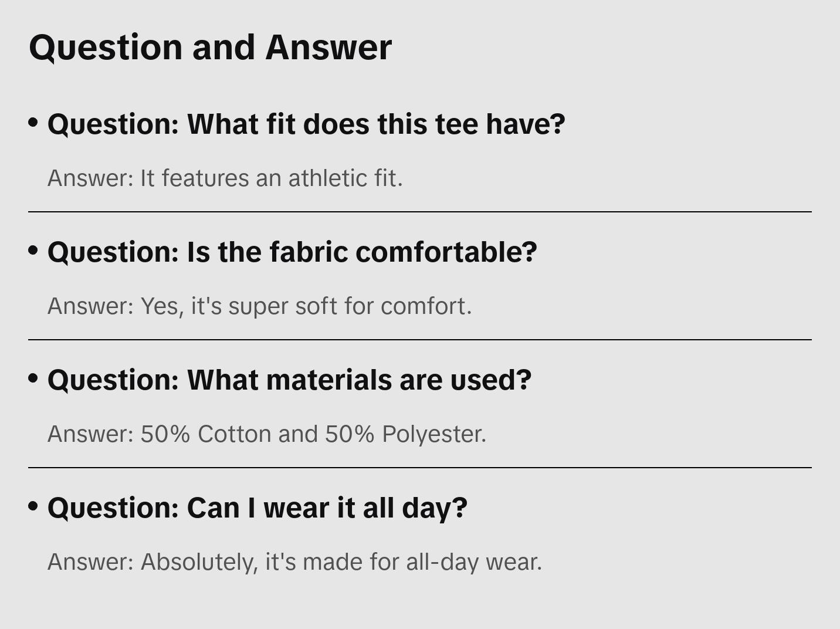Click the answer line beginning with "Absolutely"

[294, 562]
